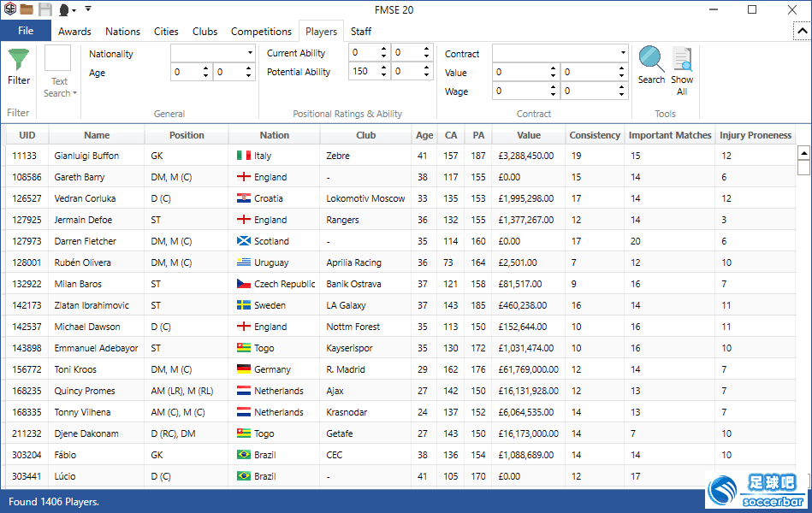Open the quick access toolbar customize arrow
This screenshot has width=812, height=513.
[88, 9]
